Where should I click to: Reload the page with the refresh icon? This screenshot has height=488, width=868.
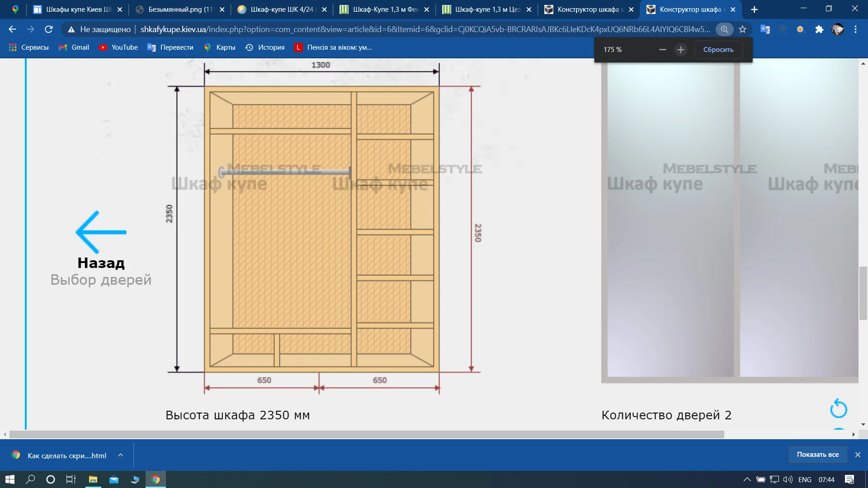pyautogui.click(x=49, y=29)
